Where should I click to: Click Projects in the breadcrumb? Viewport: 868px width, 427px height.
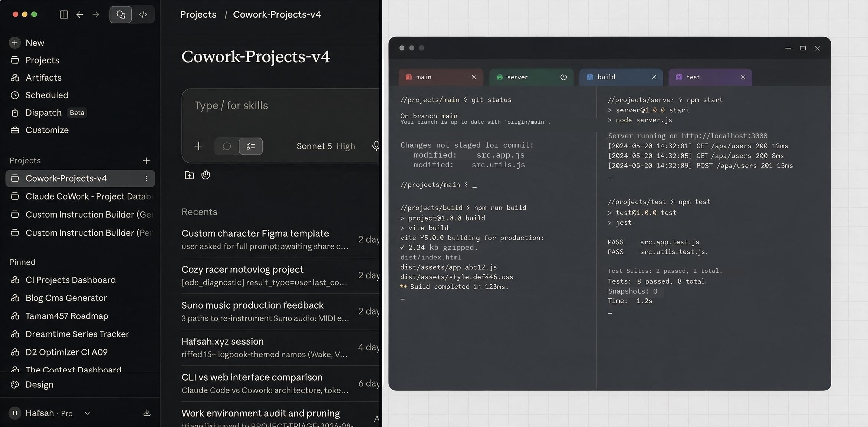198,14
